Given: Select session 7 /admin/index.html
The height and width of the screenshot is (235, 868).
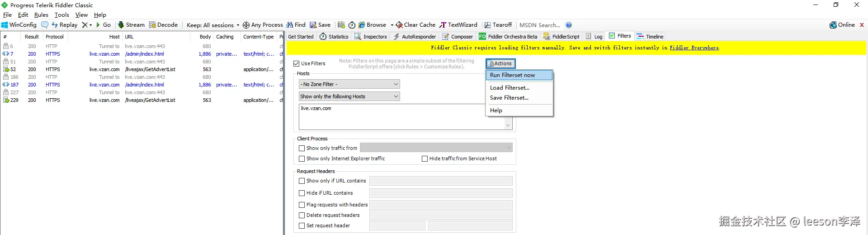Looking at the screenshot, I should coord(142,54).
